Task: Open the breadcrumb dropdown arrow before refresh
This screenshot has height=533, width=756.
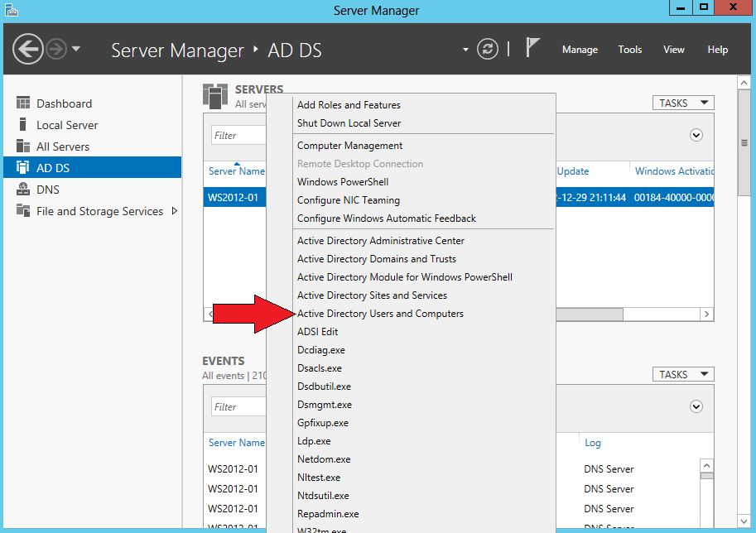Action: coord(465,49)
